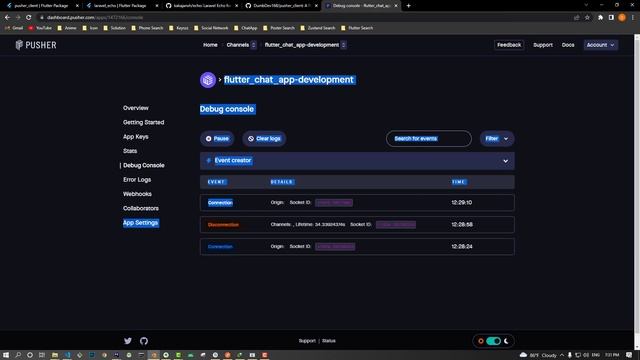Image resolution: width=640 pixels, height=360 pixels.
Task: Close the Debug console browser tab
Action: click(x=396, y=6)
